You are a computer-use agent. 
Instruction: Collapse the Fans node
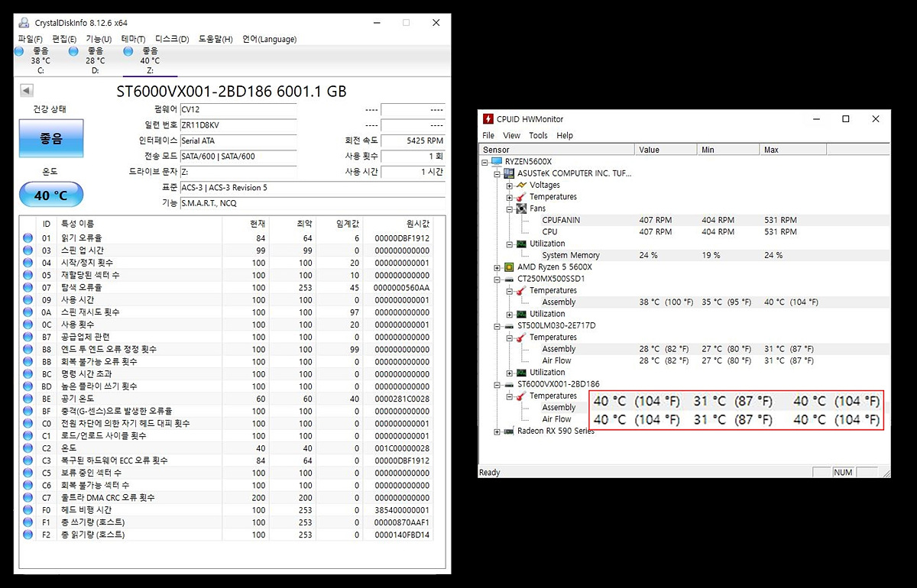pos(510,208)
